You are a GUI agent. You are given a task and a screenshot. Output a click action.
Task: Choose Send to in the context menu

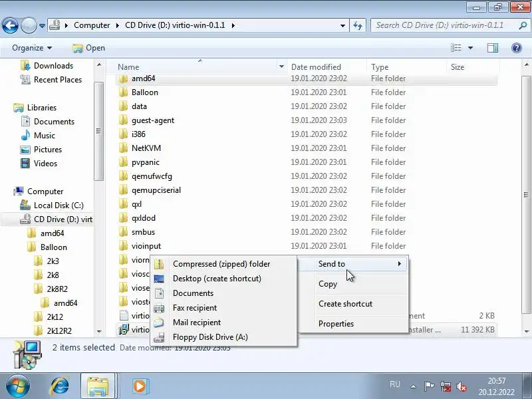coord(353,263)
